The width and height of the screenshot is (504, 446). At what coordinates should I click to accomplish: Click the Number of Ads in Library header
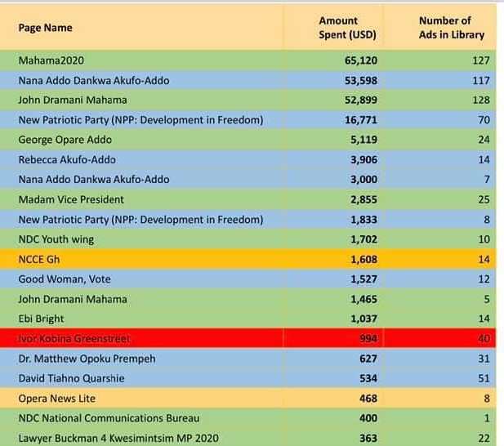click(451, 28)
